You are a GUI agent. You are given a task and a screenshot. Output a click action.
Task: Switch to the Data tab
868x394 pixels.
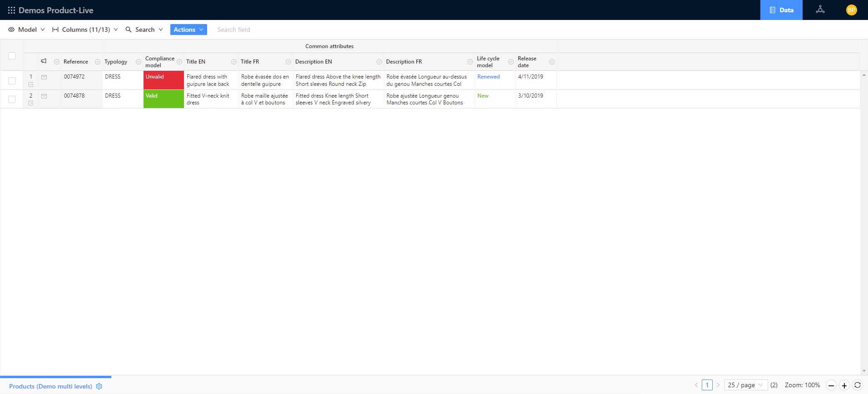click(781, 10)
